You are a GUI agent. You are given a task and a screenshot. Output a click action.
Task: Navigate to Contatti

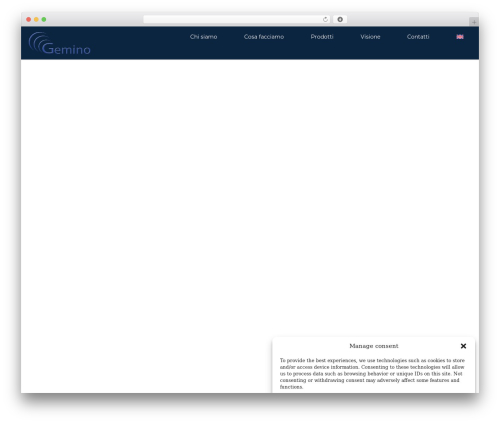coord(418,37)
